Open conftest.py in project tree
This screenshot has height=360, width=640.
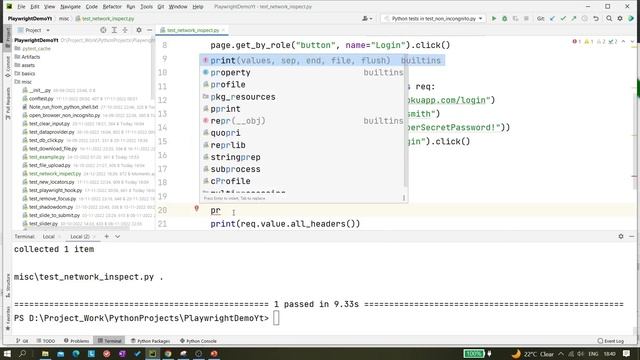tap(41, 98)
